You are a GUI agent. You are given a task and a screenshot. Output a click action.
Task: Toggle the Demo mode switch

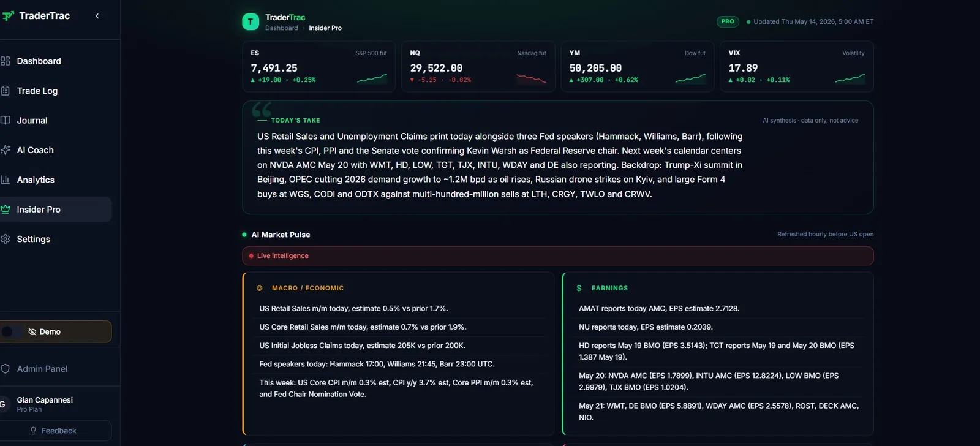pyautogui.click(x=11, y=331)
